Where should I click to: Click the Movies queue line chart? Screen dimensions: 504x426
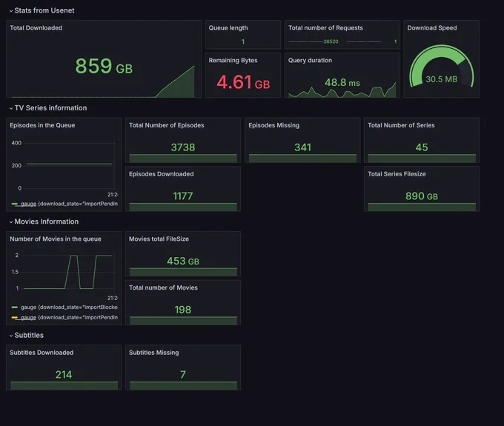click(68, 272)
